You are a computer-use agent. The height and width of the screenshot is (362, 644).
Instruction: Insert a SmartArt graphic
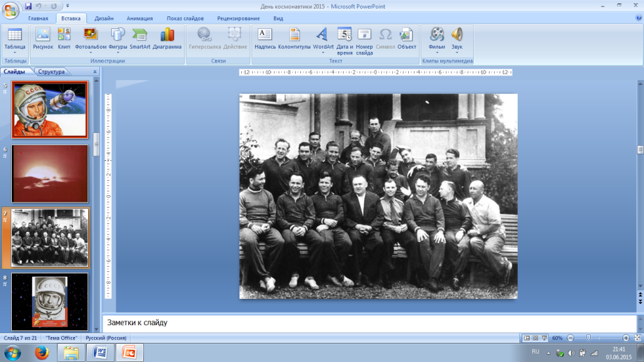pyautogui.click(x=139, y=39)
